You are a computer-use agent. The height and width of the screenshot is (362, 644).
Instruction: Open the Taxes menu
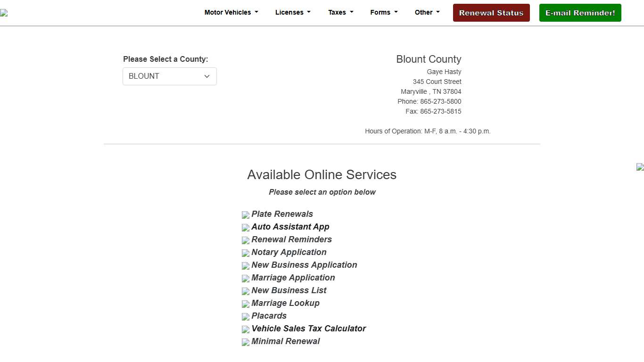(340, 13)
